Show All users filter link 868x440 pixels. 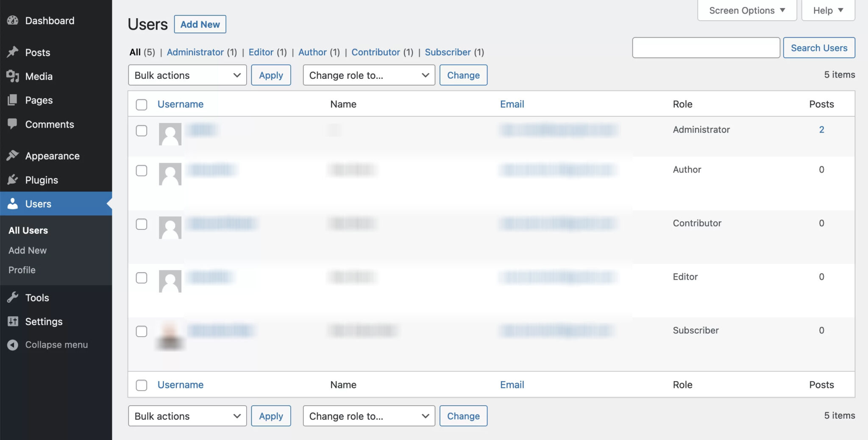(135, 52)
